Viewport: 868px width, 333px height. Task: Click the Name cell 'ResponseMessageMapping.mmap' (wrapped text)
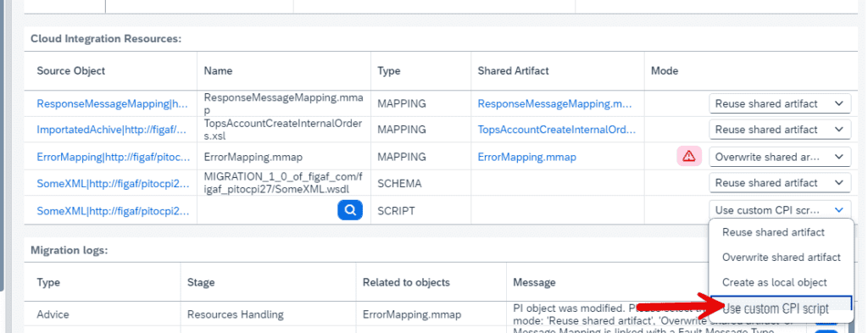[284, 103]
